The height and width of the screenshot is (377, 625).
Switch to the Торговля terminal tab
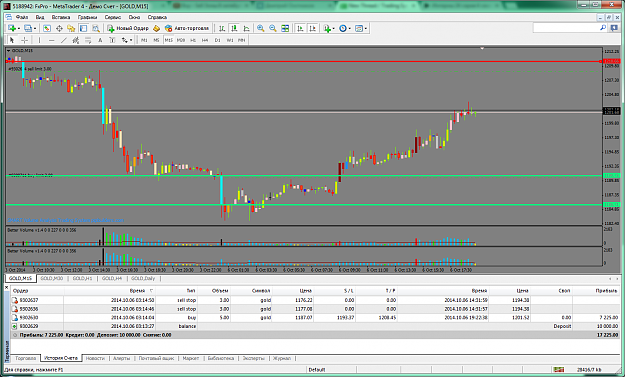click(x=26, y=358)
